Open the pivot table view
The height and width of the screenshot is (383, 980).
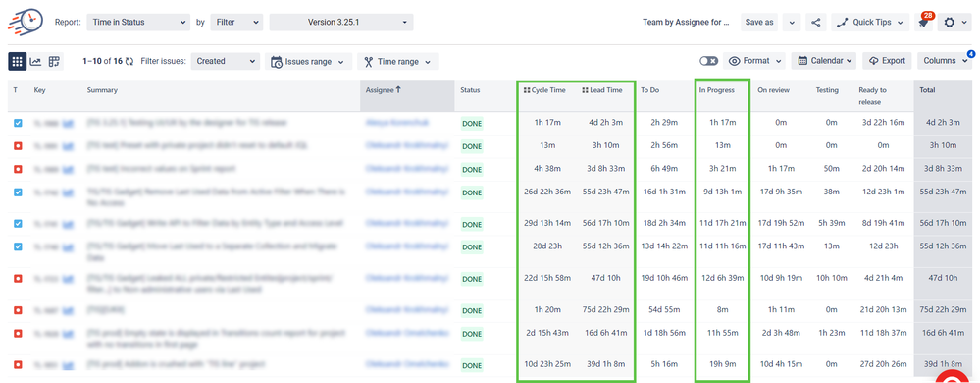click(54, 61)
